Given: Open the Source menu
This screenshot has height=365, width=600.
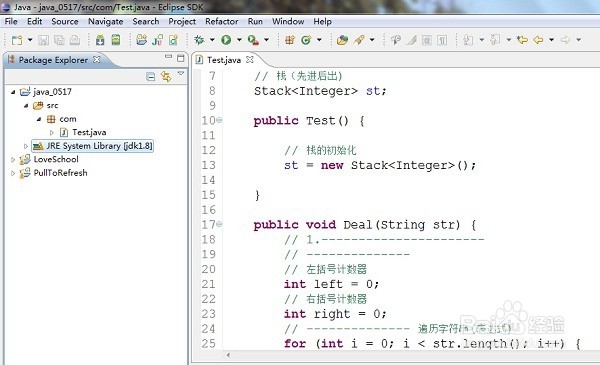Looking at the screenshot, I should (x=65, y=21).
